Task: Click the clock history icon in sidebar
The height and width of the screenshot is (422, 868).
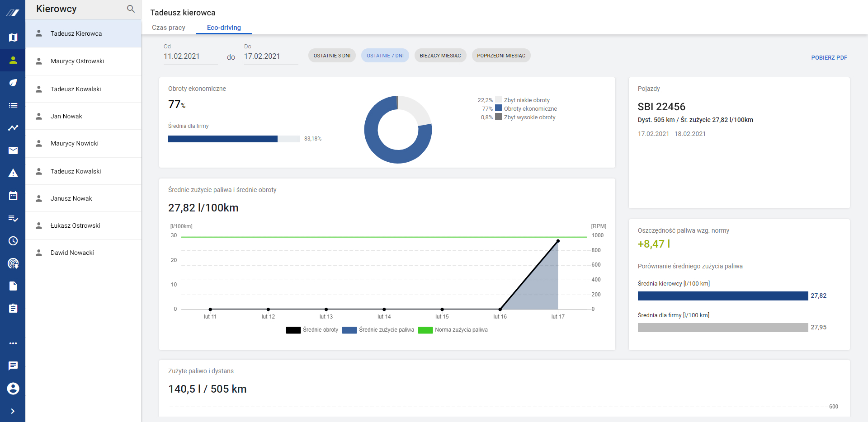Action: pos(13,241)
